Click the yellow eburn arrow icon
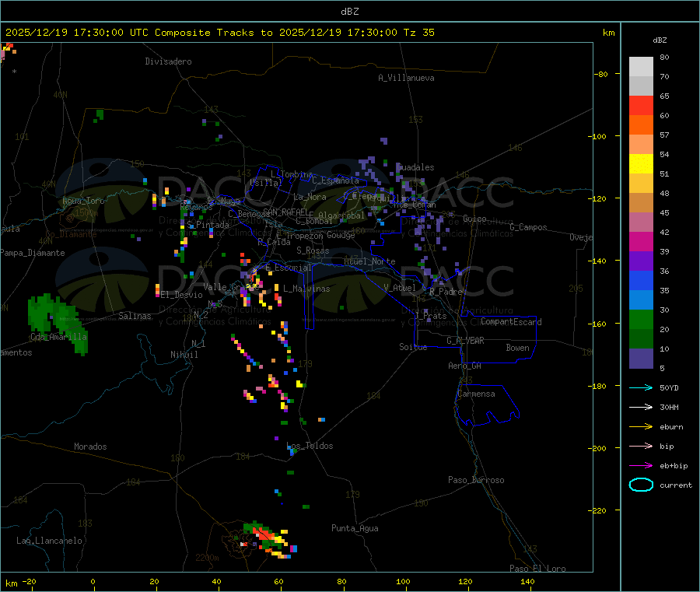This screenshot has height=592, width=700. click(x=641, y=426)
